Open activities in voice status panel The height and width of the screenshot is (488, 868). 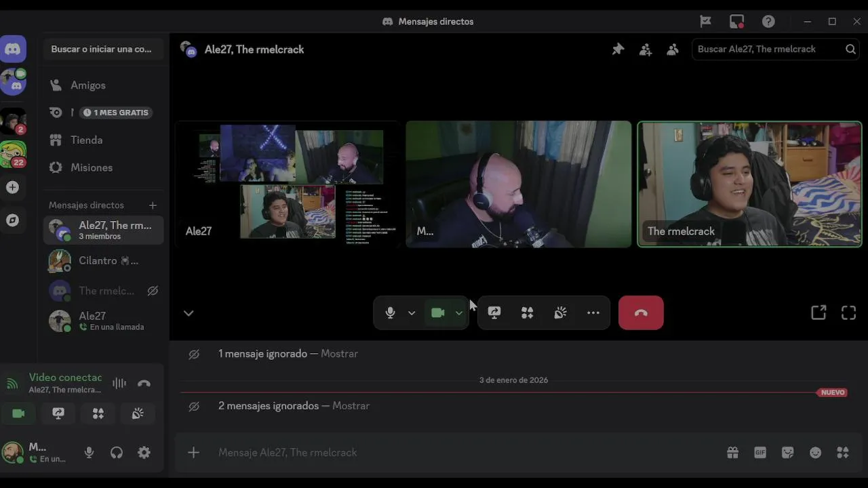98,413
